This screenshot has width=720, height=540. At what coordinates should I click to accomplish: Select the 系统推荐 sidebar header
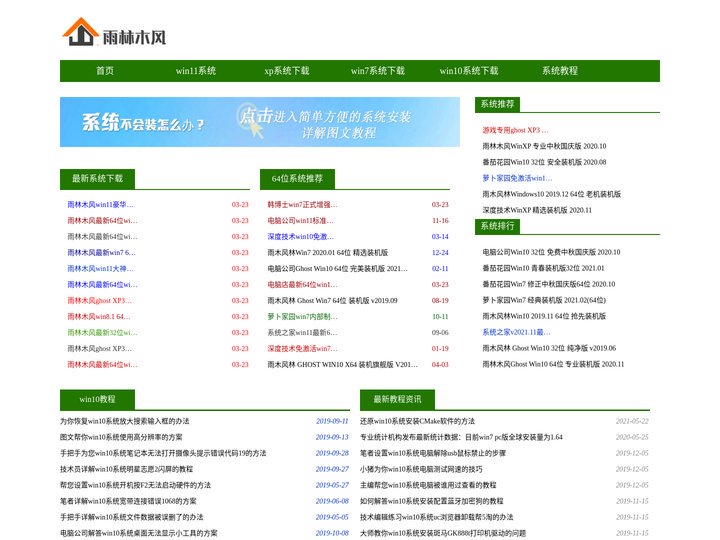[497, 104]
